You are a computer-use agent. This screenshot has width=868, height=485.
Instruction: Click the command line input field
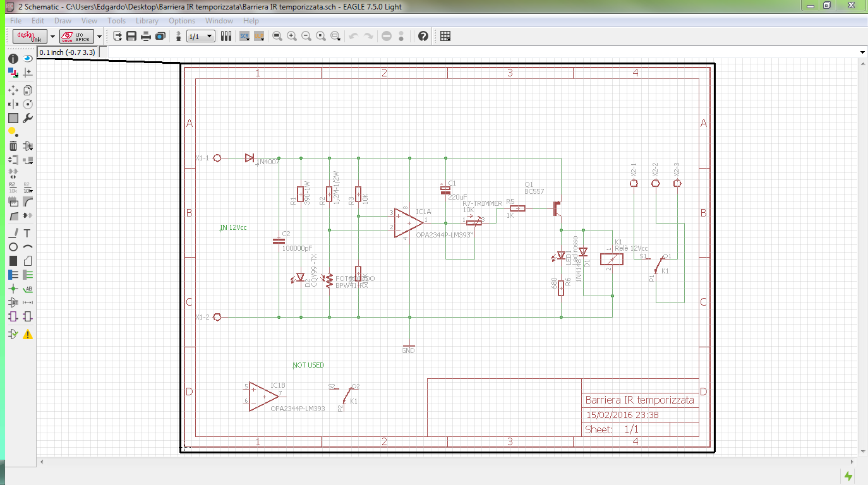pos(483,52)
